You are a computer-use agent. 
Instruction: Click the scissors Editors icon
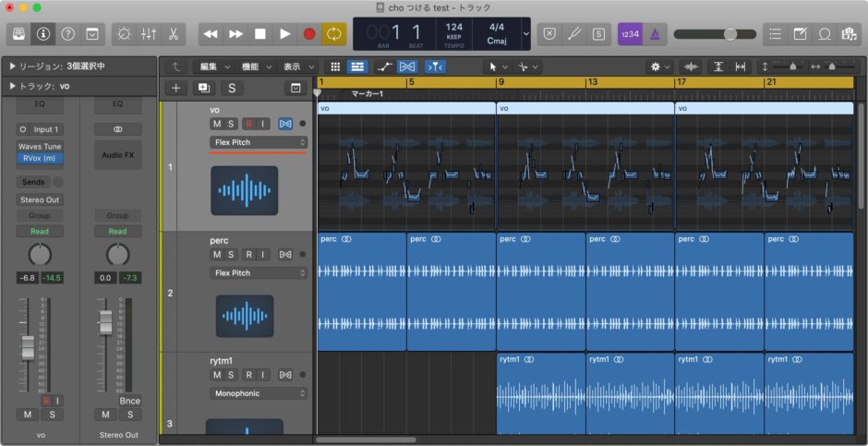tap(173, 34)
